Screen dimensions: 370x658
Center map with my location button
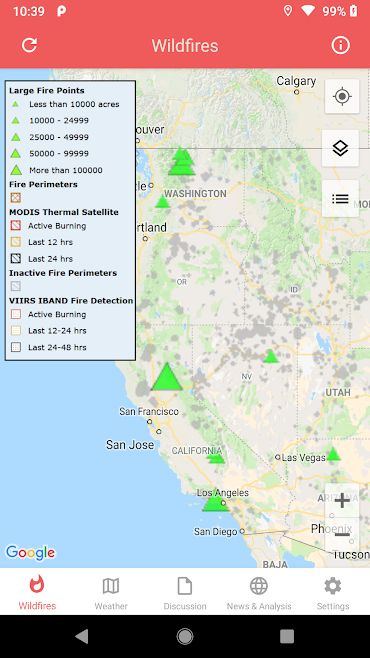[342, 96]
